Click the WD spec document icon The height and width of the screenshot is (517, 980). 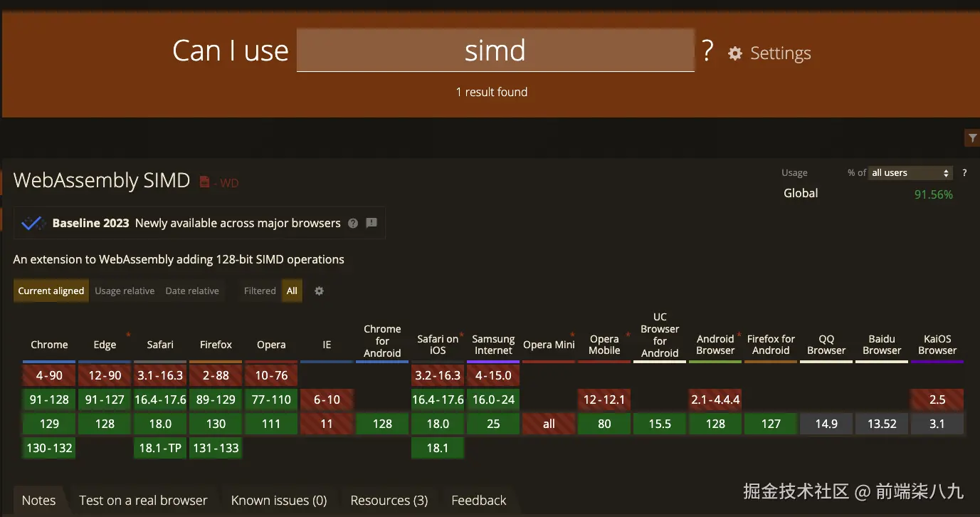[204, 182]
